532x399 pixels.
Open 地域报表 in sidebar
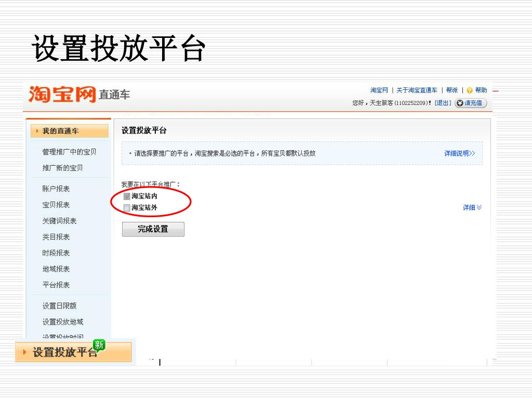[x=56, y=269]
